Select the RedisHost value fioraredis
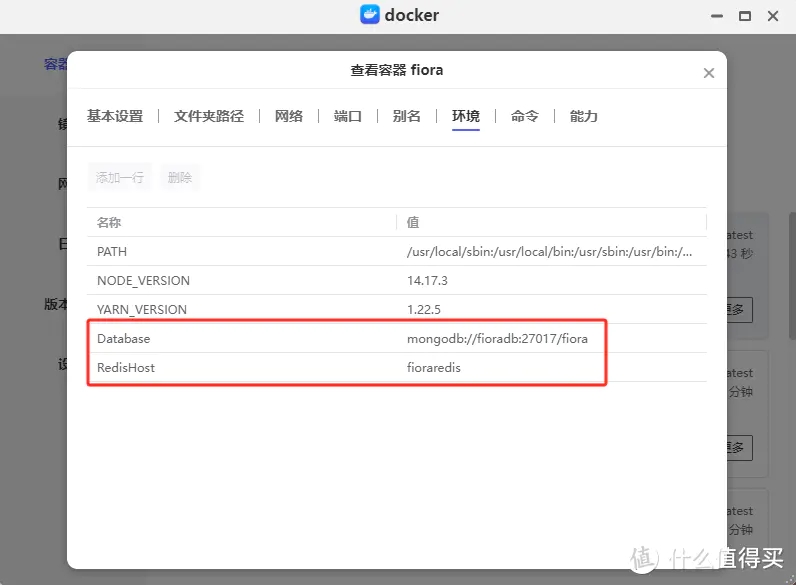Image resolution: width=796 pixels, height=585 pixels. click(x=434, y=368)
